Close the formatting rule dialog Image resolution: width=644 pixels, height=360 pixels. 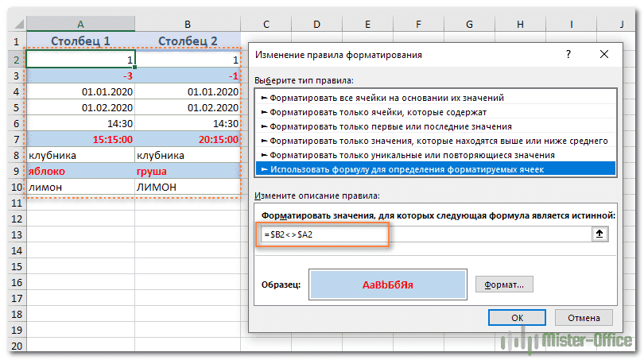pos(605,55)
